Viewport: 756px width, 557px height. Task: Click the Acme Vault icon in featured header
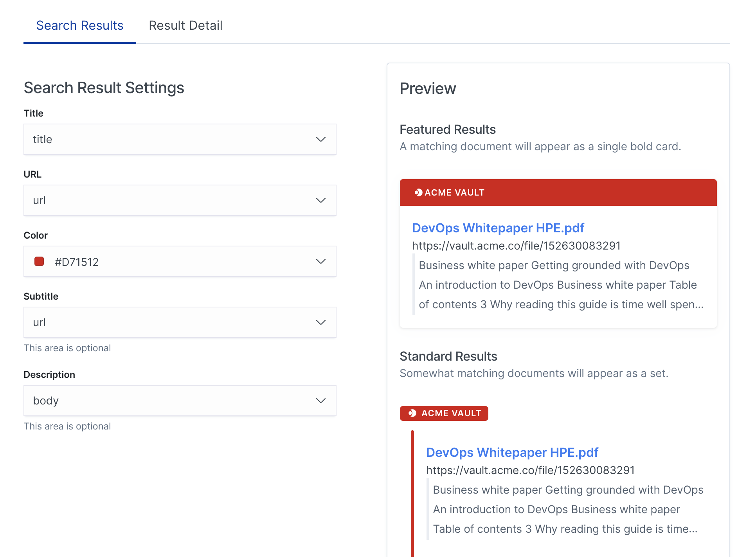click(x=418, y=192)
